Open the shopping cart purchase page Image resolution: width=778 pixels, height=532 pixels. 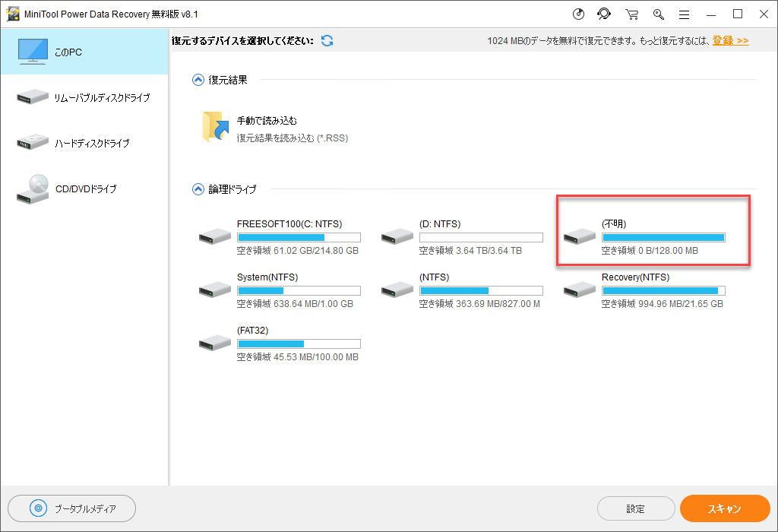631,14
